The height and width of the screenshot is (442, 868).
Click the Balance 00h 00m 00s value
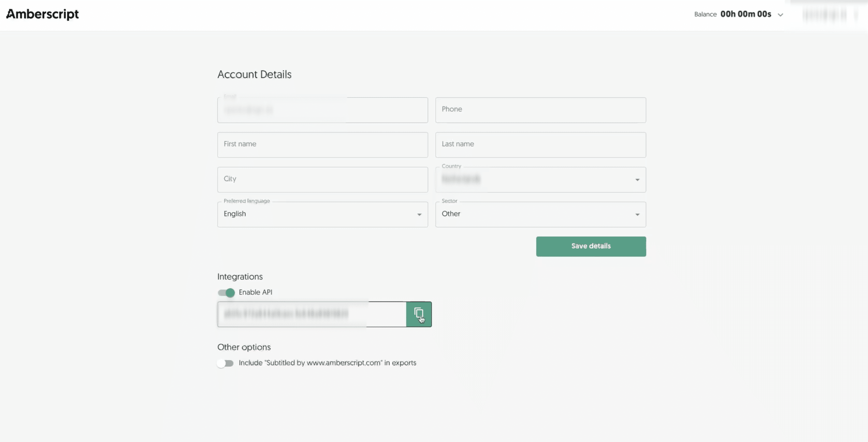[x=746, y=14]
